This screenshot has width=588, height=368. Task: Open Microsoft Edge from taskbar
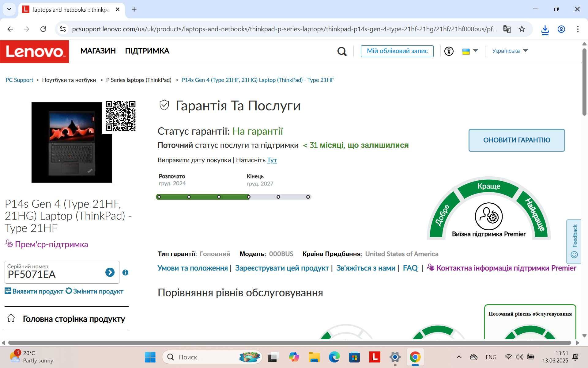click(334, 357)
